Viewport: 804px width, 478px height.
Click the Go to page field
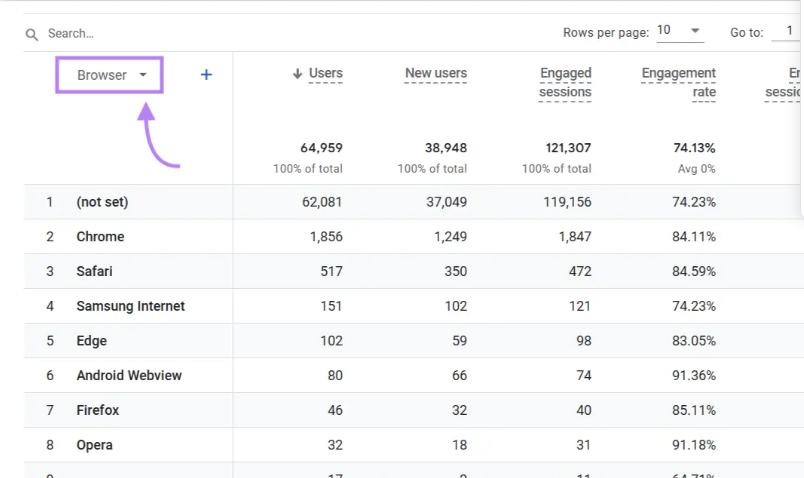pos(787,31)
